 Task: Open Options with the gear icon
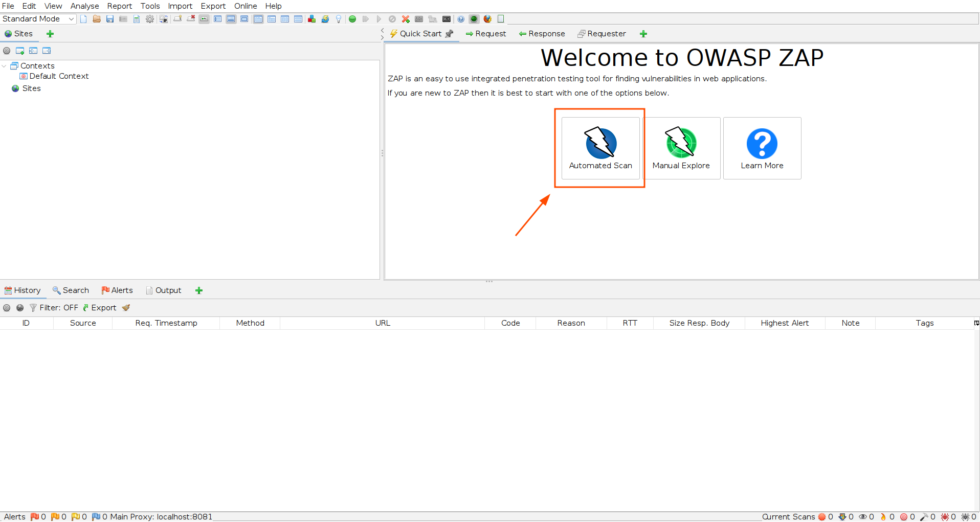click(150, 19)
